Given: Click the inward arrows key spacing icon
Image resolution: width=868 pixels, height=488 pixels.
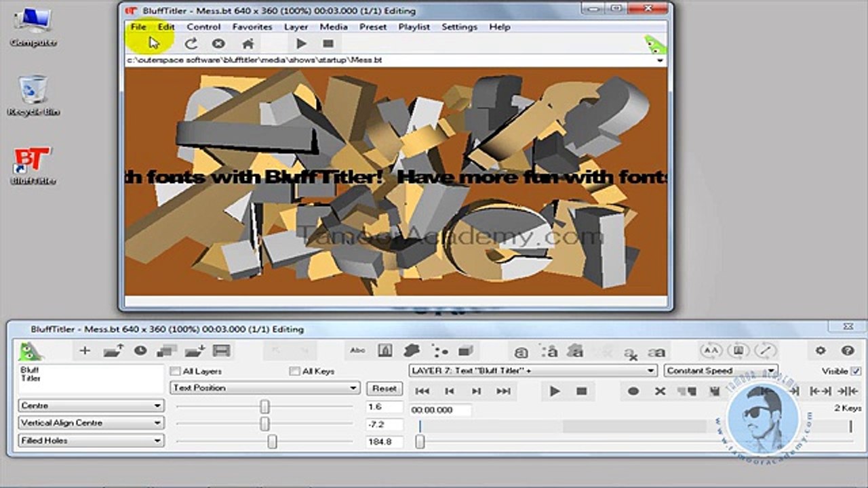Looking at the screenshot, I should tap(848, 391).
